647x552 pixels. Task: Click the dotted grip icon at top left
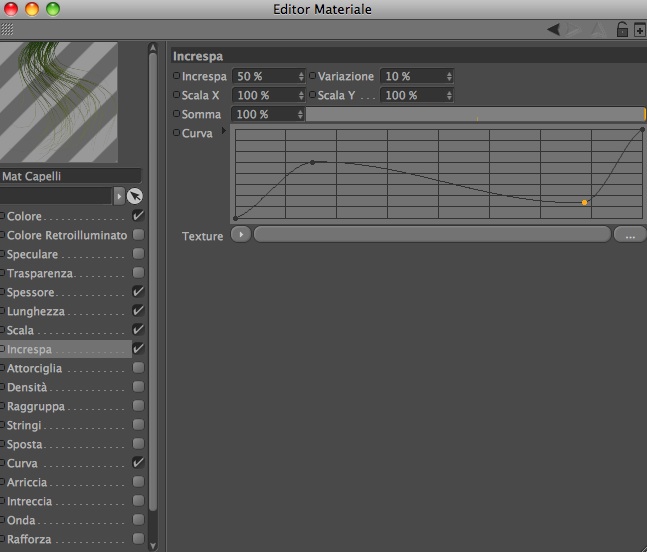pos(7,30)
